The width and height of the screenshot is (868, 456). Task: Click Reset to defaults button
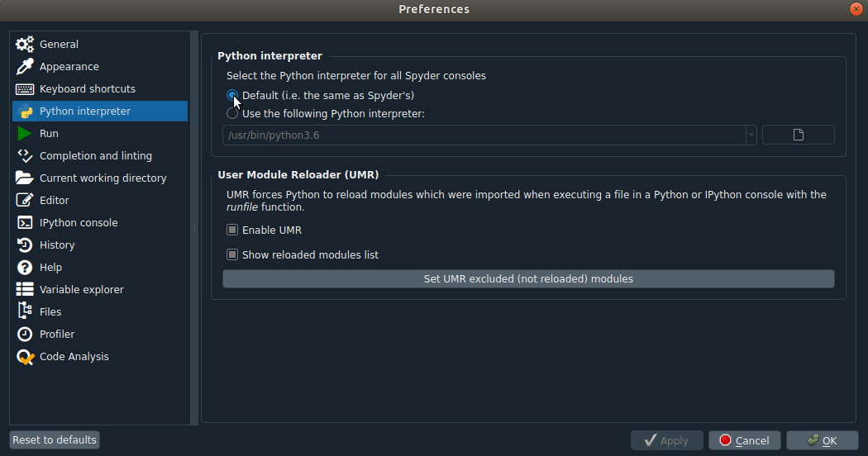[55, 440]
